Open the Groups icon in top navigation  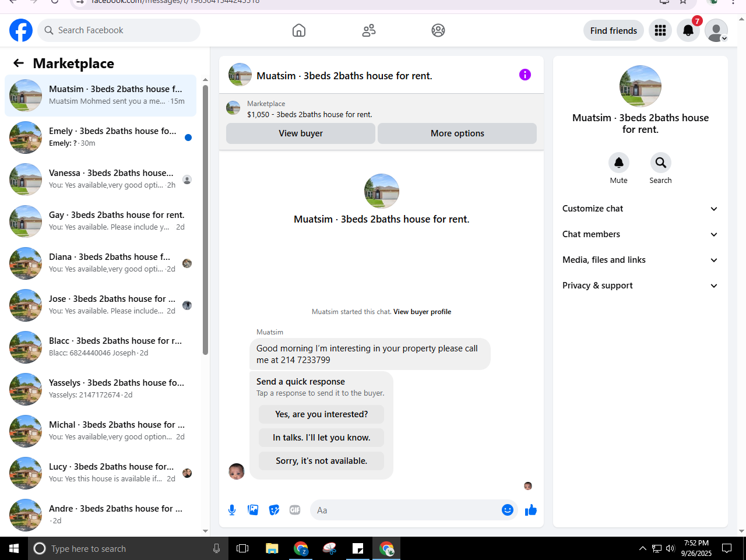pyautogui.click(x=438, y=30)
